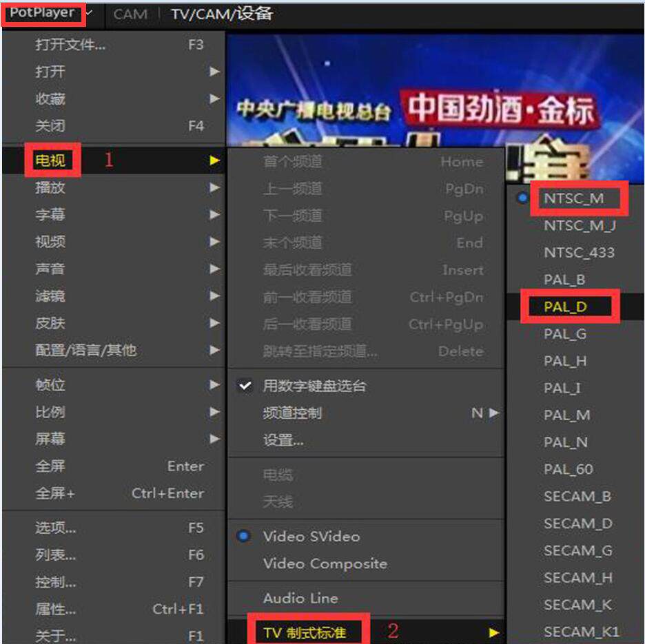Select PAL_G TV standard

[575, 334]
